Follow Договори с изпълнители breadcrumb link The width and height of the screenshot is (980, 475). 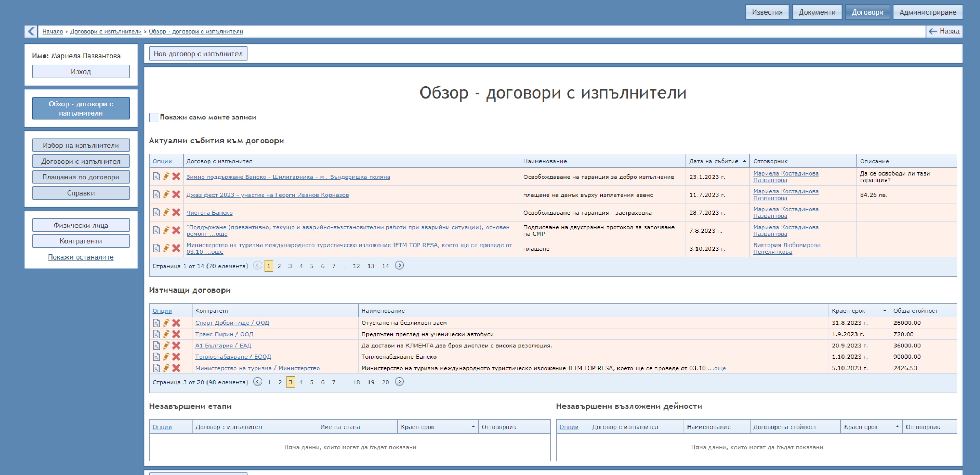[105, 31]
